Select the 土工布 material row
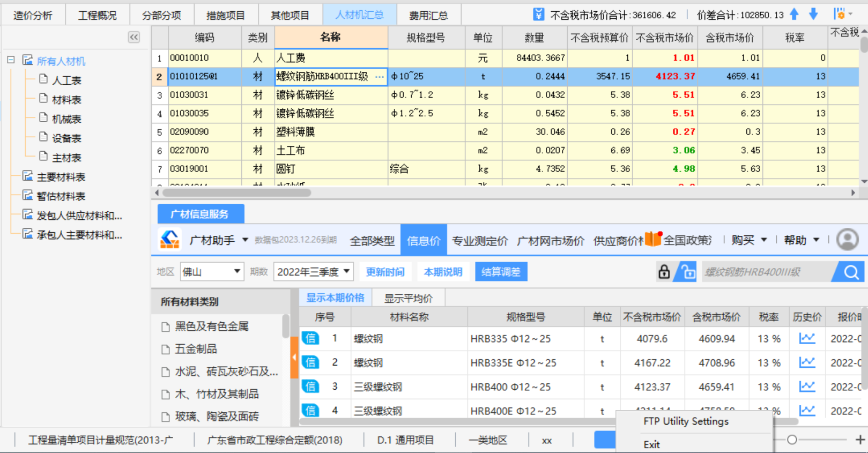This screenshot has width=868, height=453. coord(331,151)
